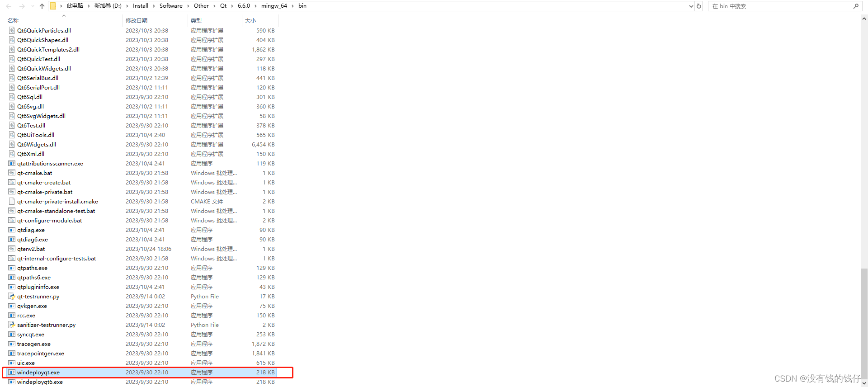Click the search magnifier icon
The height and width of the screenshot is (387, 868).
(856, 6)
